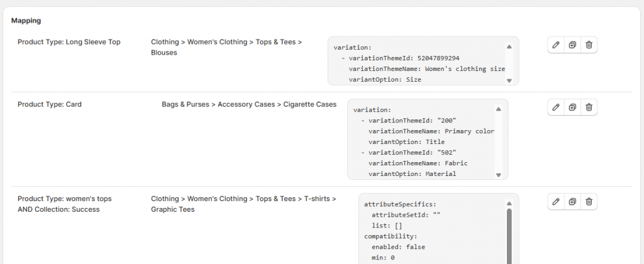Edit the Card product type mapping
644x264 pixels.
click(556, 107)
